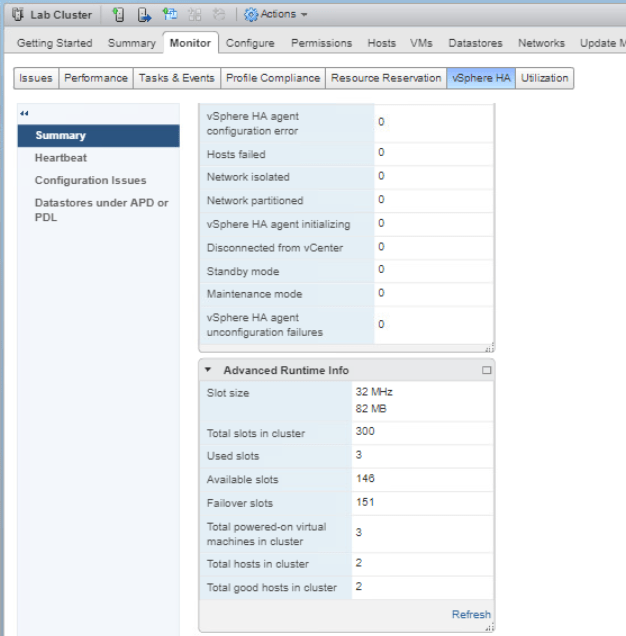
Task: Collapse the left navigation with the double-arrow icon
Action: pyautogui.click(x=24, y=113)
